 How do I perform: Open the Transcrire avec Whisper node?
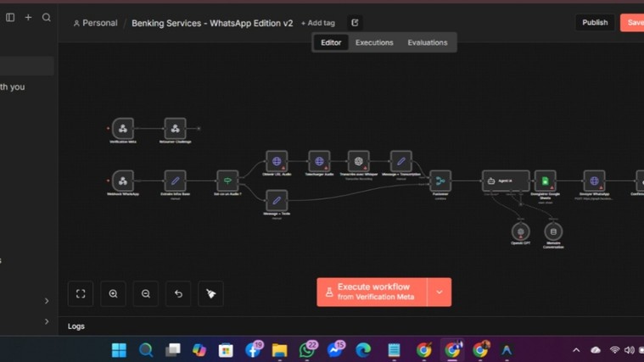(359, 161)
